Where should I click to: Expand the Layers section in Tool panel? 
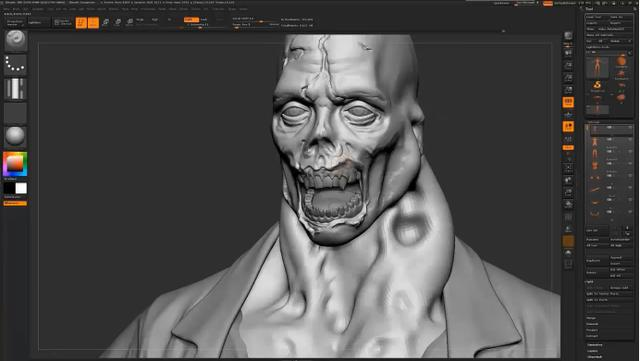[593, 351]
